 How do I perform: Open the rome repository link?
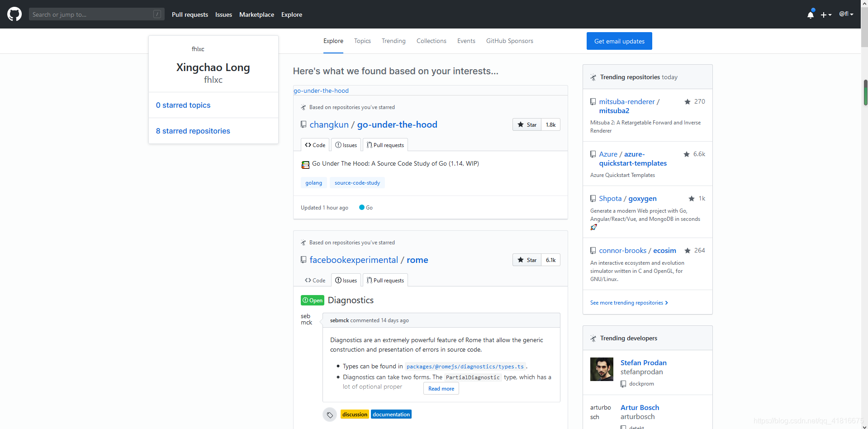pyautogui.click(x=417, y=260)
